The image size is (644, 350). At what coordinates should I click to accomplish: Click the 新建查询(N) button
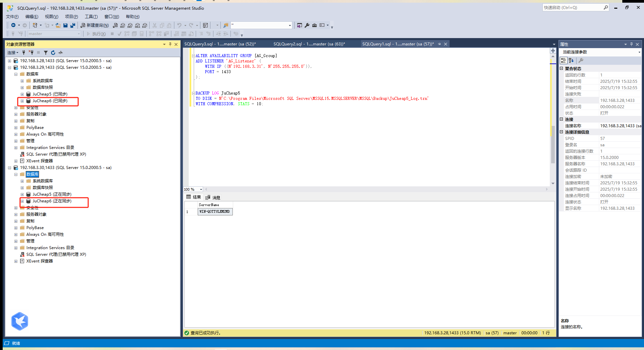(95, 25)
